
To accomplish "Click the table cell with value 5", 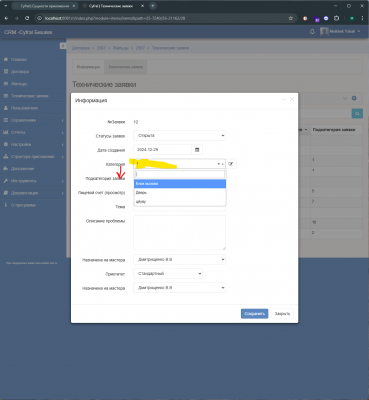I will click(336, 191).
